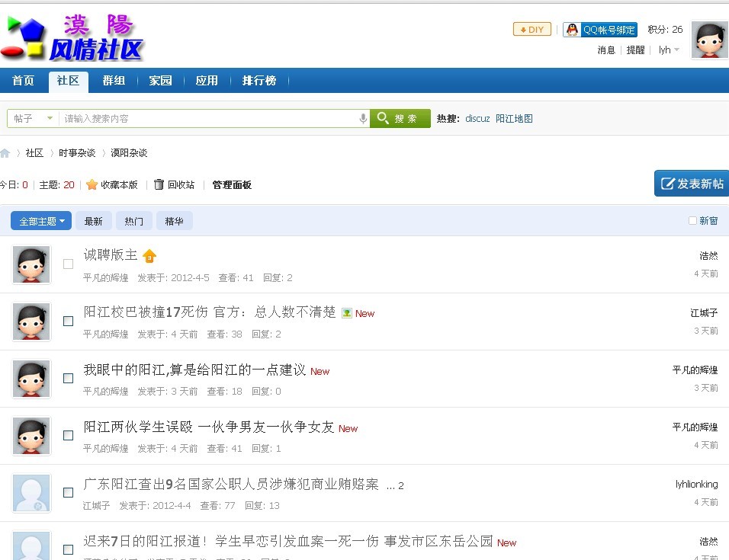This screenshot has width=729, height=560.
Task: Open last replier lyhlionking profile
Action: pyautogui.click(x=696, y=485)
